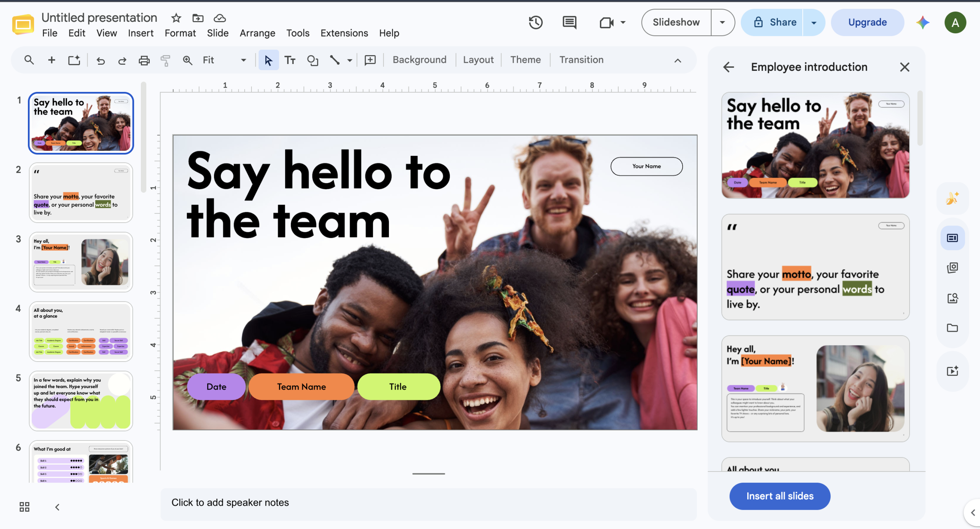This screenshot has width=980, height=529.
Task: Open the File menu
Action: [50, 33]
